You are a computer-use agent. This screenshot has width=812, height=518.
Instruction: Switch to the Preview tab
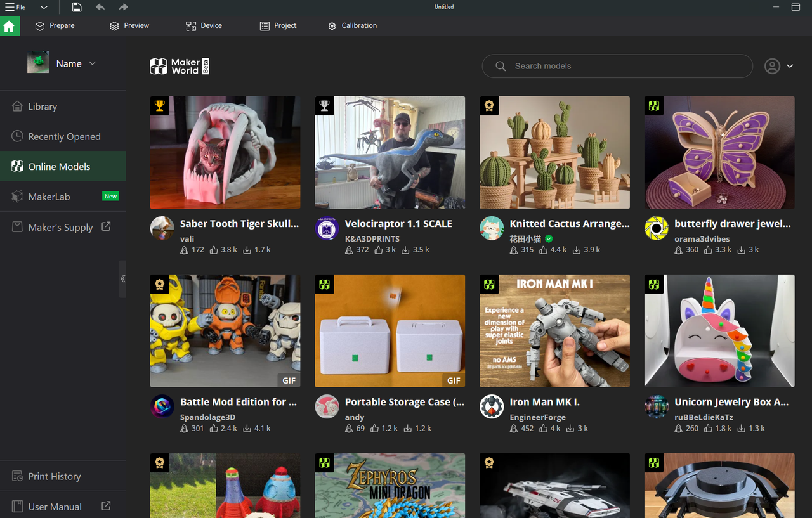129,26
